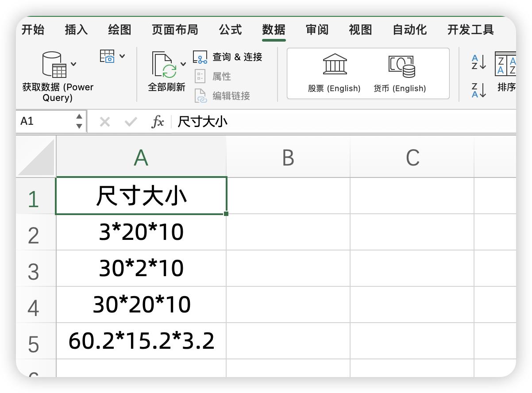This screenshot has height=393, width=532.
Task: Expand the 获取数据 dropdown arrow
Action: coord(73,64)
